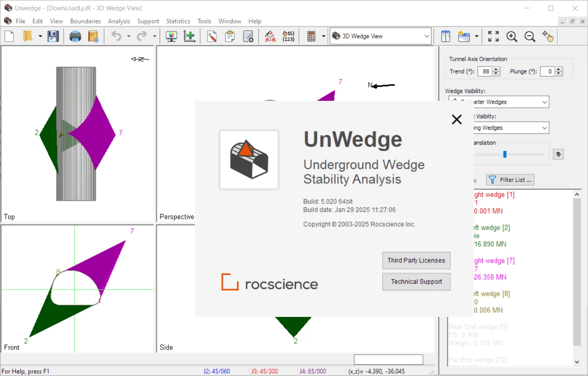Open the Edit menu
The height and width of the screenshot is (376, 588).
coord(38,21)
